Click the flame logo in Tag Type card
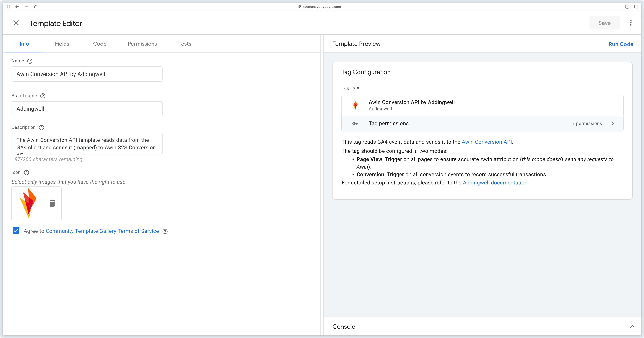The width and height of the screenshot is (644, 338). pyautogui.click(x=355, y=105)
